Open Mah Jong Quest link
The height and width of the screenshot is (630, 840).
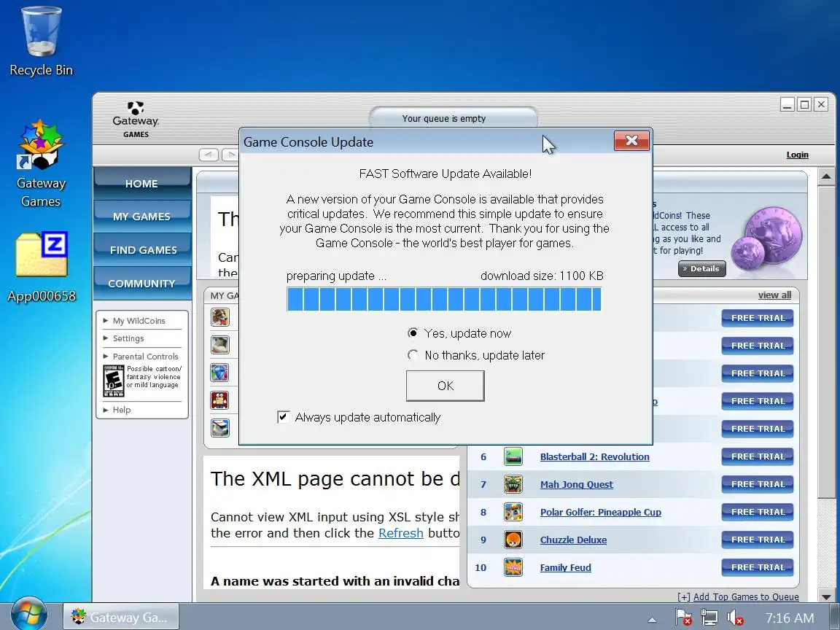577,485
